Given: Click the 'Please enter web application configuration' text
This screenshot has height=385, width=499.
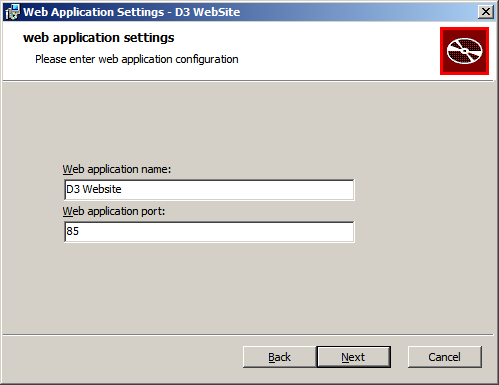Looking at the screenshot, I should [137, 59].
